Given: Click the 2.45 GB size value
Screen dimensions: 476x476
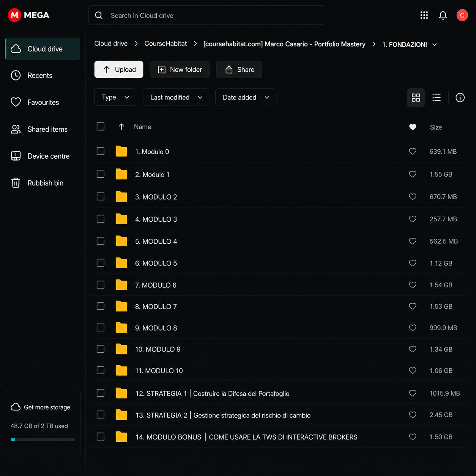Looking at the screenshot, I should (x=441, y=415).
